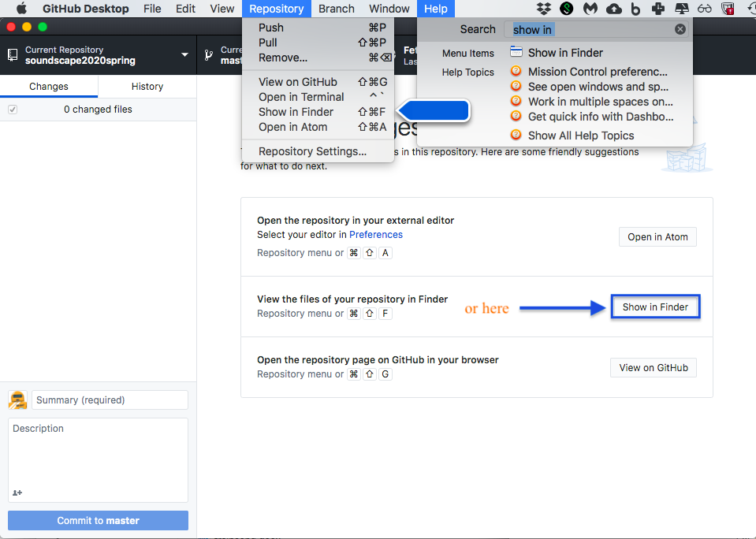Click the Open in Atom button

[657, 236]
